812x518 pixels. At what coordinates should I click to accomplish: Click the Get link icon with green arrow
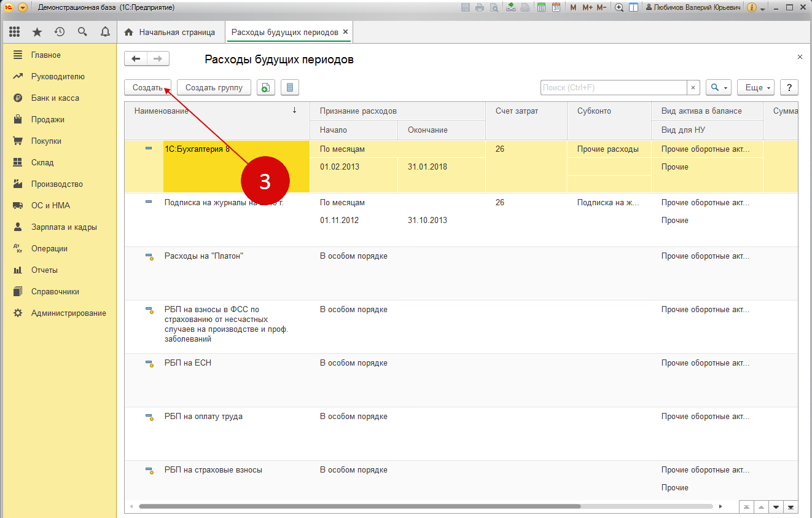(510, 7)
